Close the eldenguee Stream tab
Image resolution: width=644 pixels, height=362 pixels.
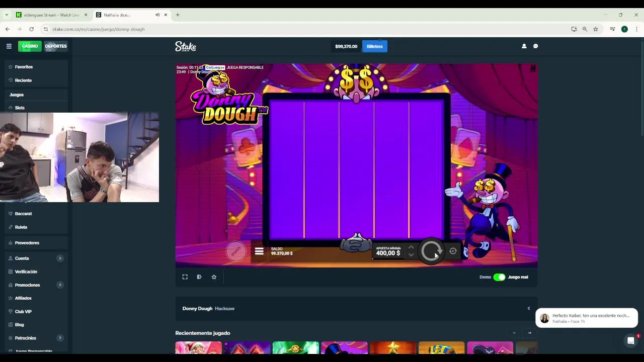point(86,15)
